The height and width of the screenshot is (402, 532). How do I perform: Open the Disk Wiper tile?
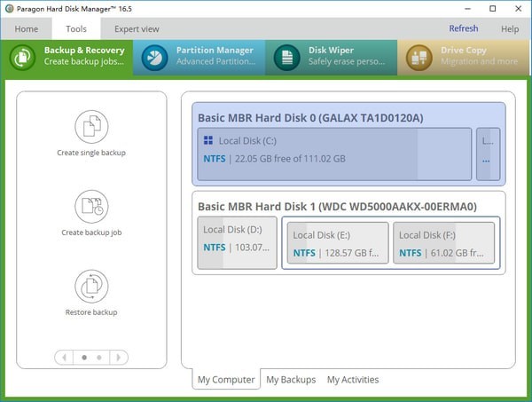pyautogui.click(x=331, y=57)
